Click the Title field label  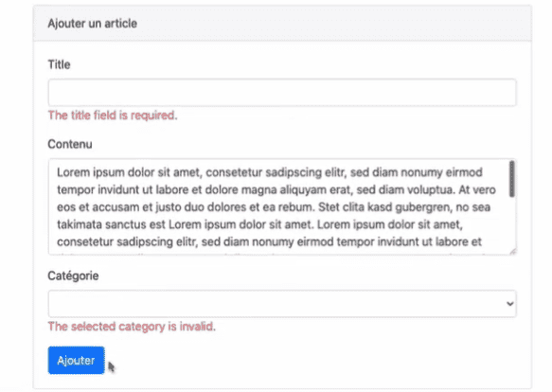(59, 64)
